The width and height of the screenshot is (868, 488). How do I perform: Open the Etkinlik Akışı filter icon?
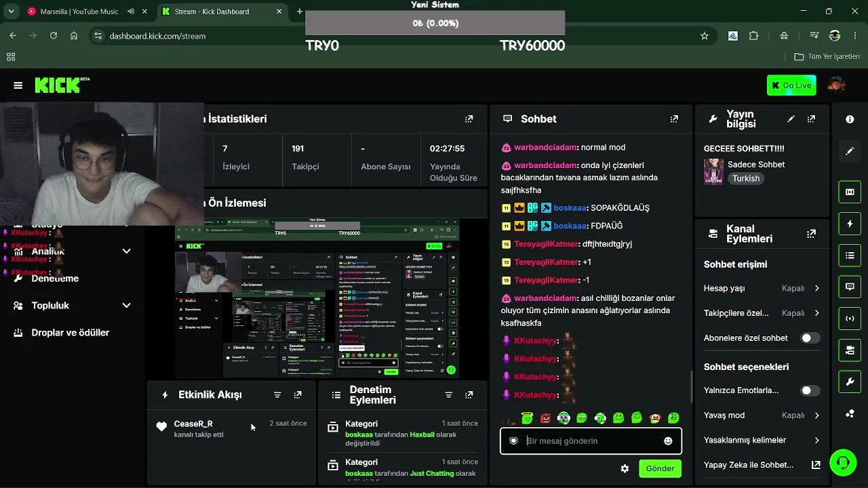[277, 394]
